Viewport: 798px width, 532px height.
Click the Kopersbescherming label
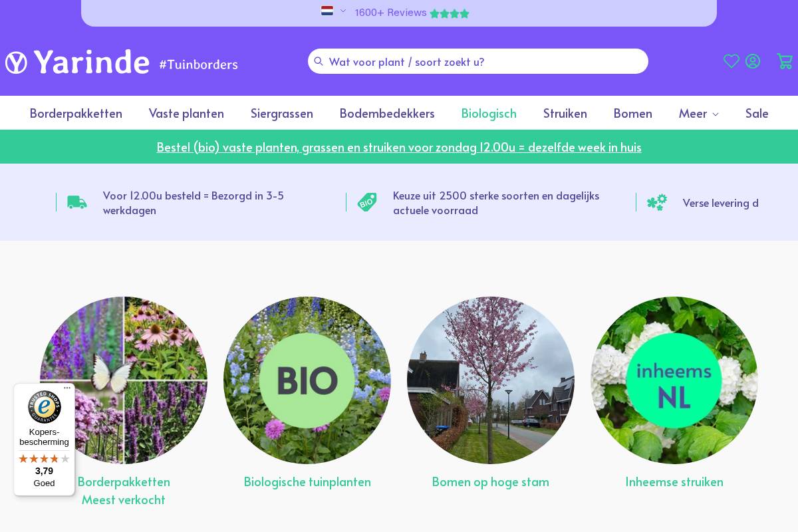(x=44, y=437)
